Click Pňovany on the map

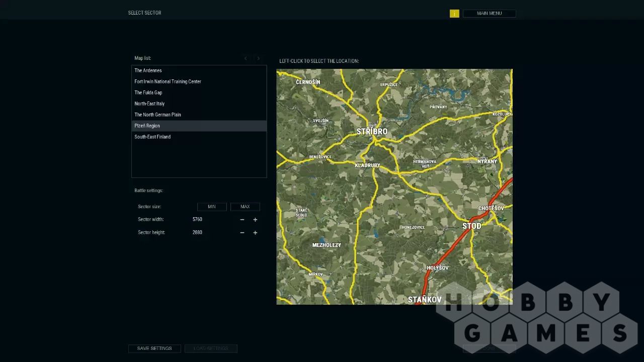coord(438,107)
